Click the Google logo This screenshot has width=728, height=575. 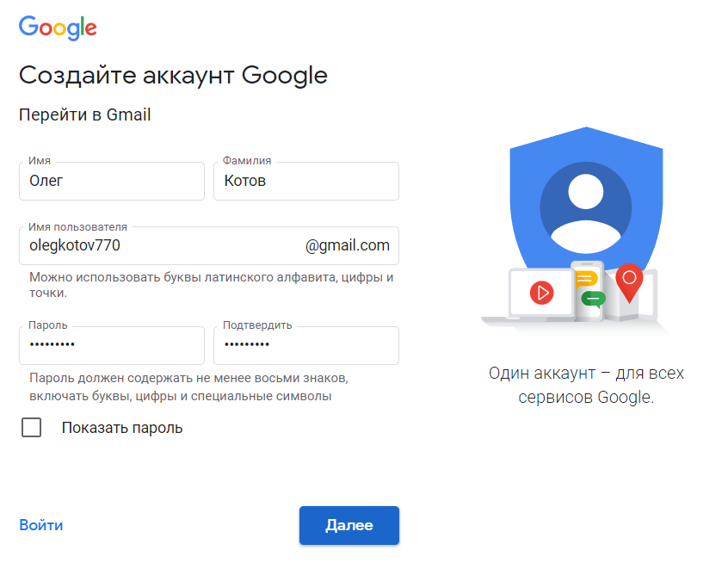tap(58, 28)
